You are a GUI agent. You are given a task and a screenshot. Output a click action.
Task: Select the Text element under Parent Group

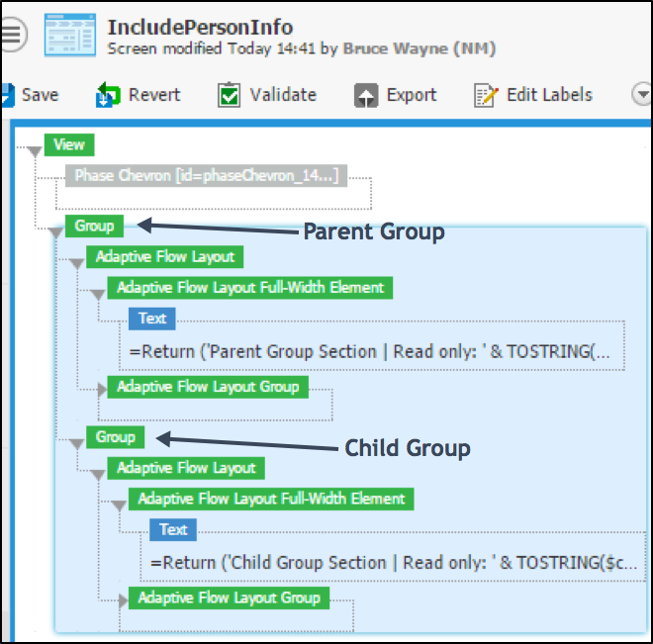152,318
